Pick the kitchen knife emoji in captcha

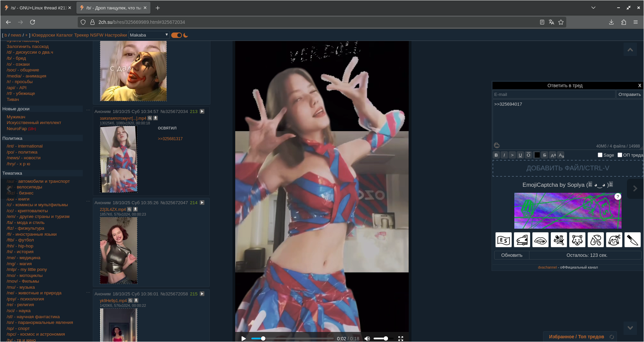(633, 240)
